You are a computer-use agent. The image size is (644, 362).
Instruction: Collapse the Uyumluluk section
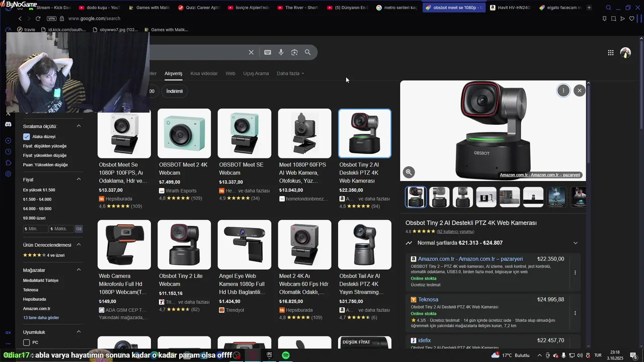coord(78,332)
